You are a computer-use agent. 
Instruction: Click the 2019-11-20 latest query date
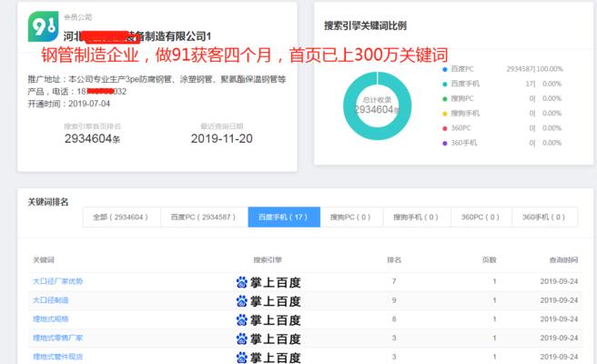pyautogui.click(x=221, y=138)
